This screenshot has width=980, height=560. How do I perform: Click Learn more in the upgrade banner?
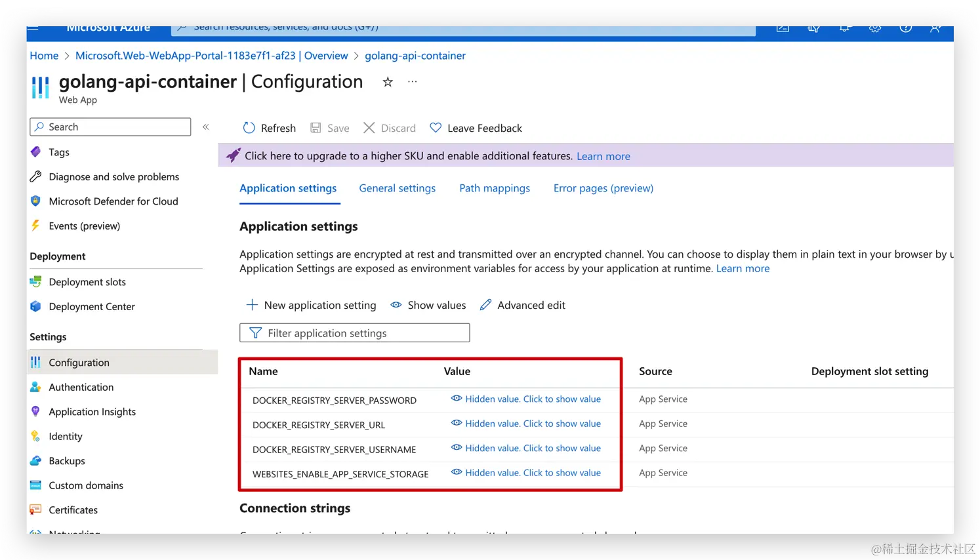point(603,156)
